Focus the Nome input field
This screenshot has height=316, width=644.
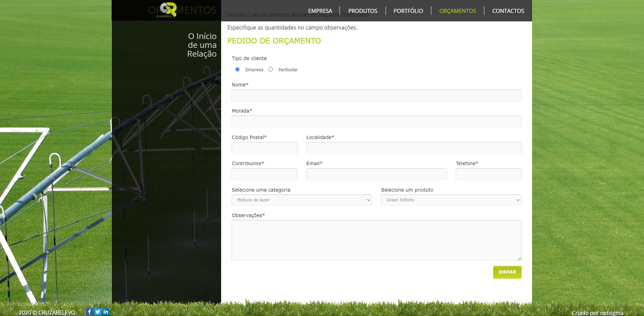(x=377, y=95)
